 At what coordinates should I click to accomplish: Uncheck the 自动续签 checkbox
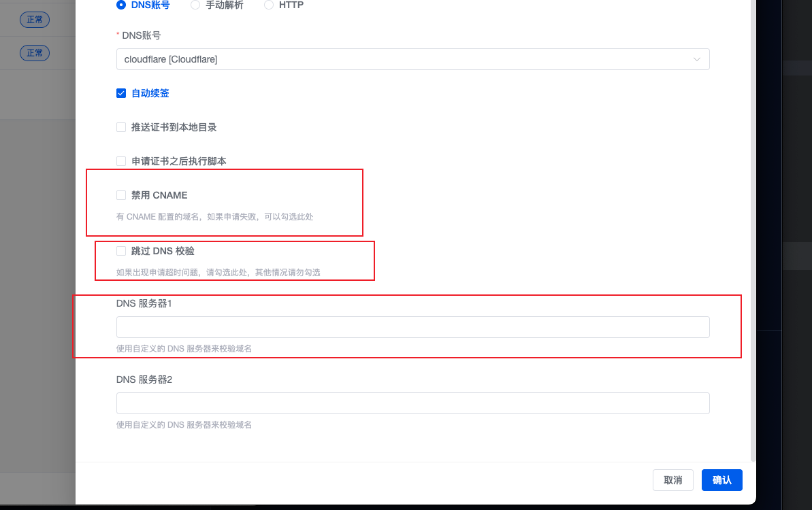click(x=121, y=94)
